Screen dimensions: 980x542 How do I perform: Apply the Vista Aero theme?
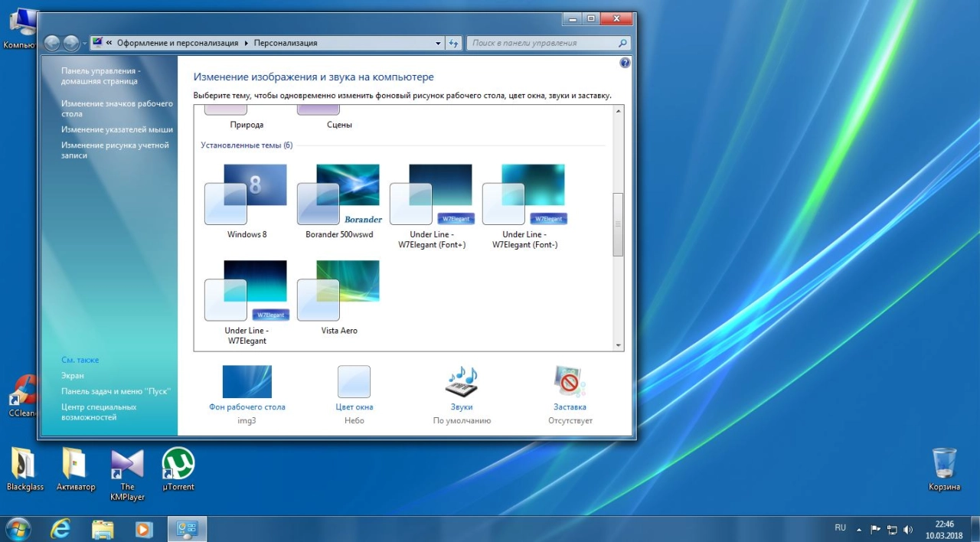(338, 296)
